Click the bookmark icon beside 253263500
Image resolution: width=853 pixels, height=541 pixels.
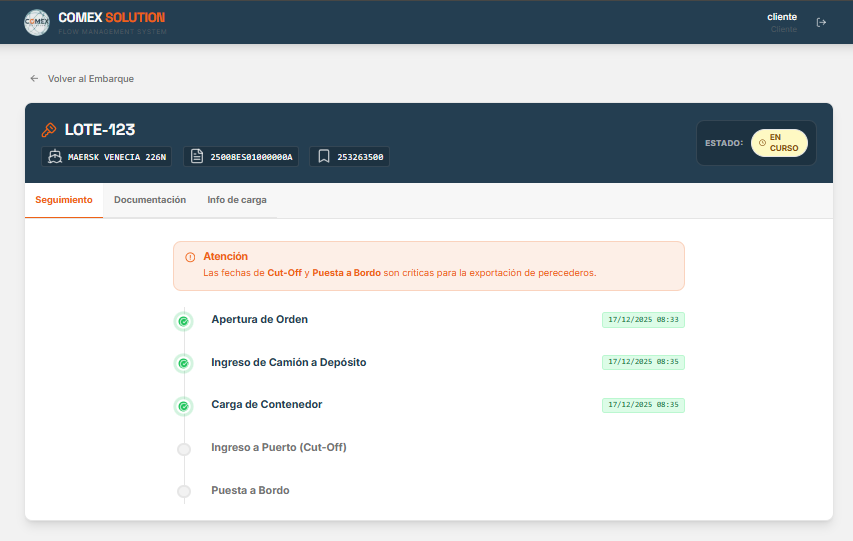pyautogui.click(x=324, y=157)
